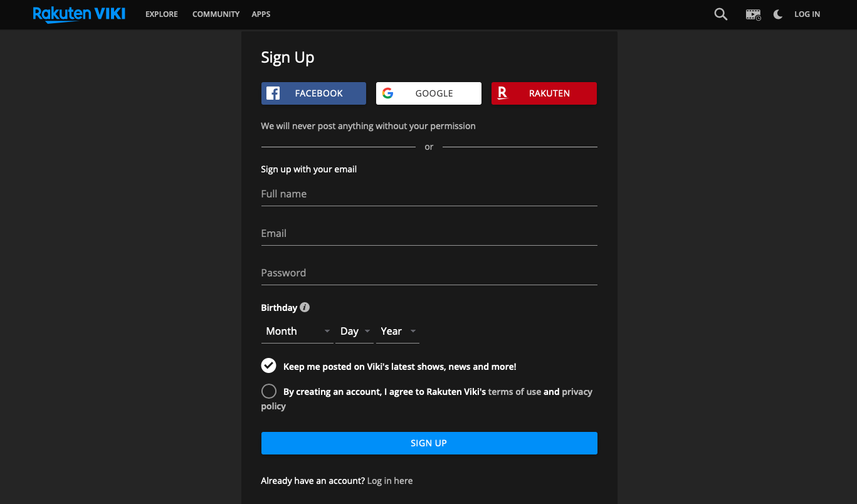This screenshot has height=504, width=857.
Task: Go to Log In in header
Action: [807, 14]
